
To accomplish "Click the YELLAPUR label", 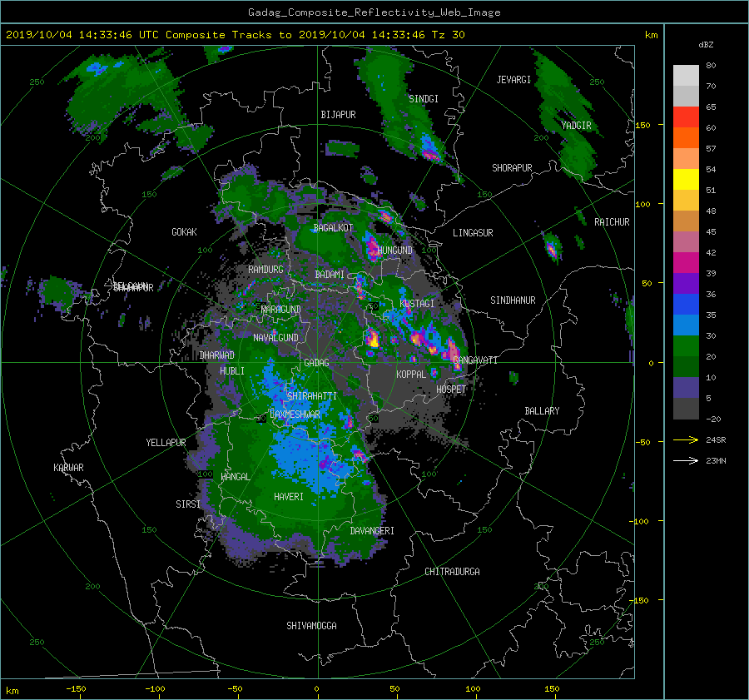I will click(x=166, y=443).
